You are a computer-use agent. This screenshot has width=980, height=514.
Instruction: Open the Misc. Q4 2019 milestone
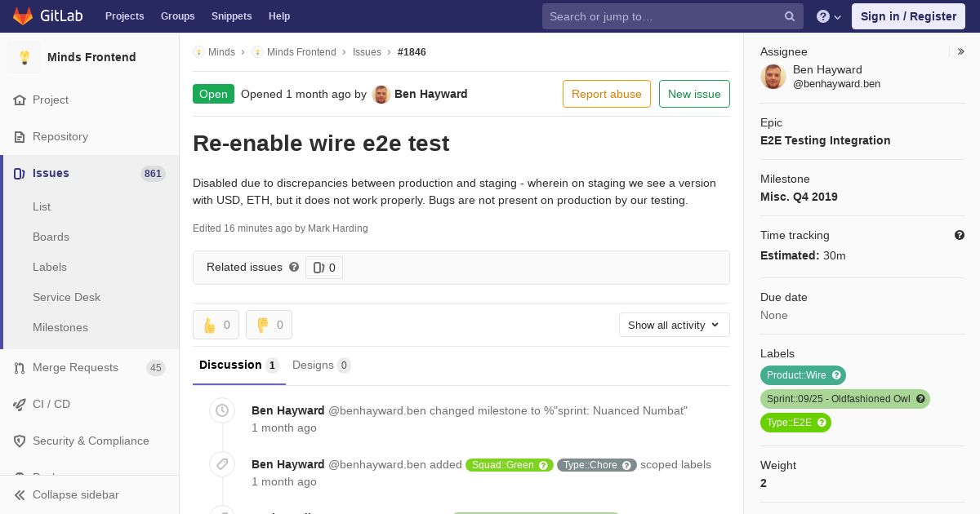799,197
